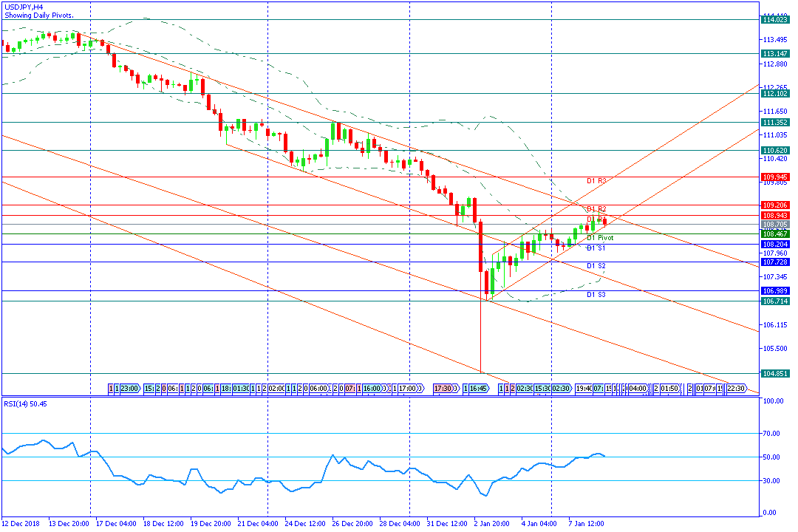Select the 104.851 price level label
This screenshot has width=798, height=532.
[x=775, y=374]
